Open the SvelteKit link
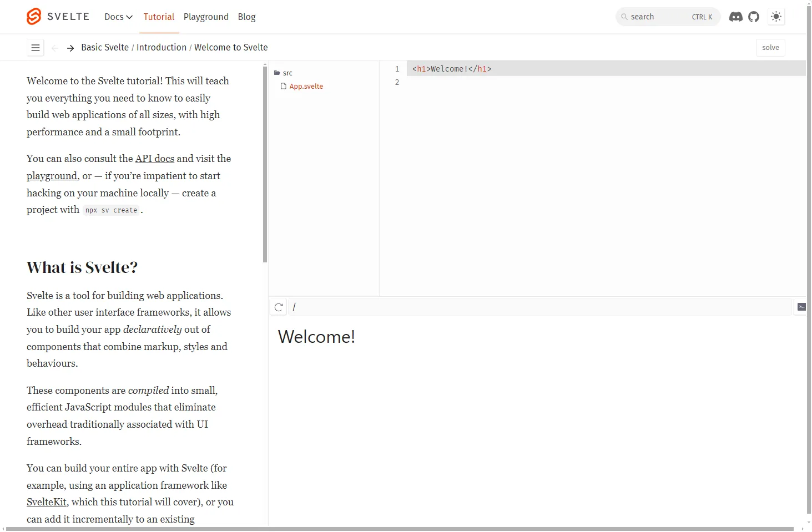 click(x=47, y=502)
